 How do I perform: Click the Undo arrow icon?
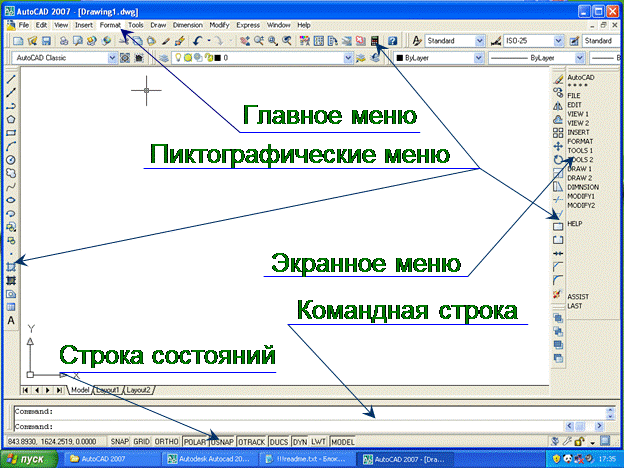coord(197,41)
